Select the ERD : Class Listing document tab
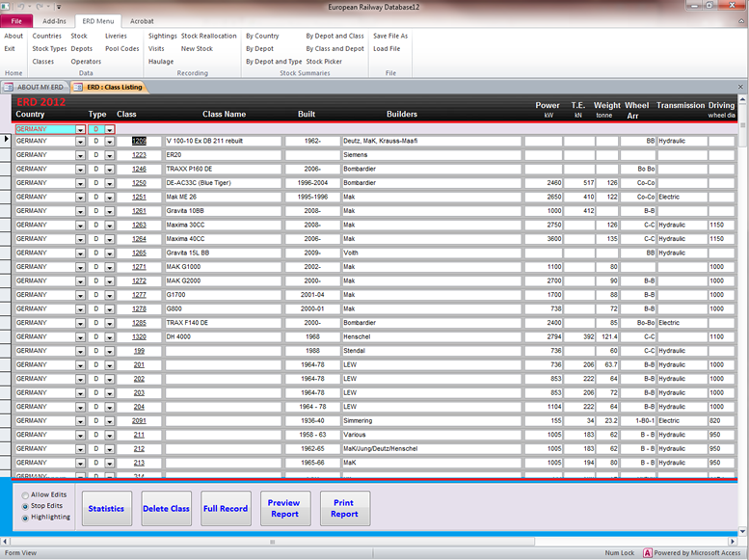 click(108, 87)
